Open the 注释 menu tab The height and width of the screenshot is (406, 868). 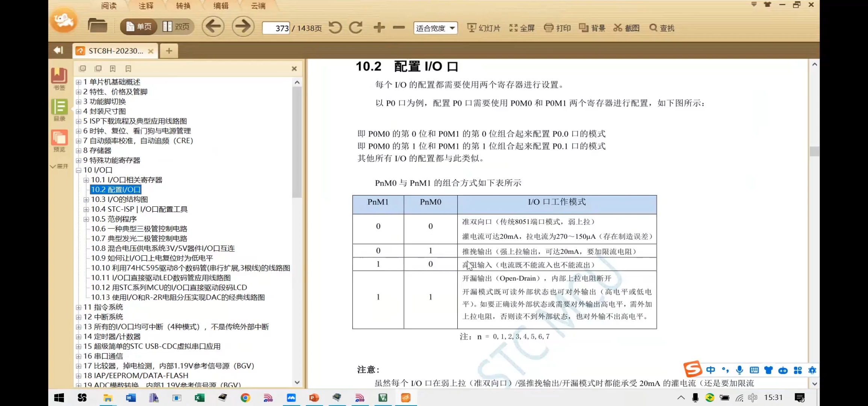coord(146,6)
